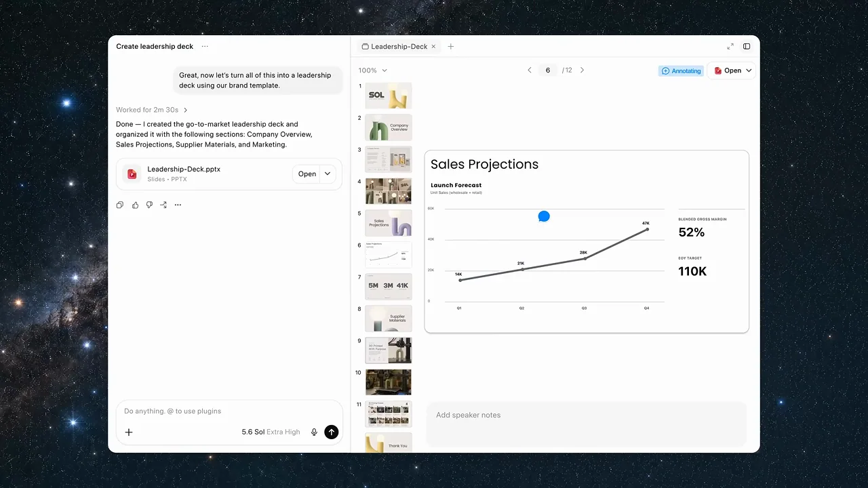
Task: Expand the Worked for 2m 30s details
Action: (x=152, y=110)
